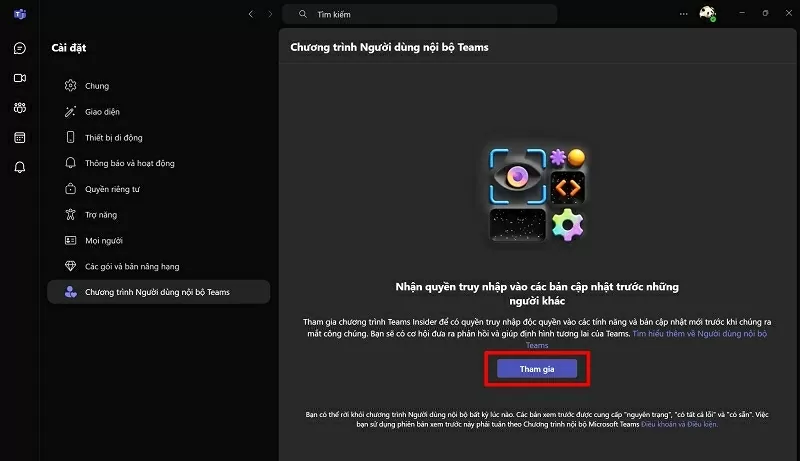
Task: Select Trợ năng category
Action: coord(159,215)
